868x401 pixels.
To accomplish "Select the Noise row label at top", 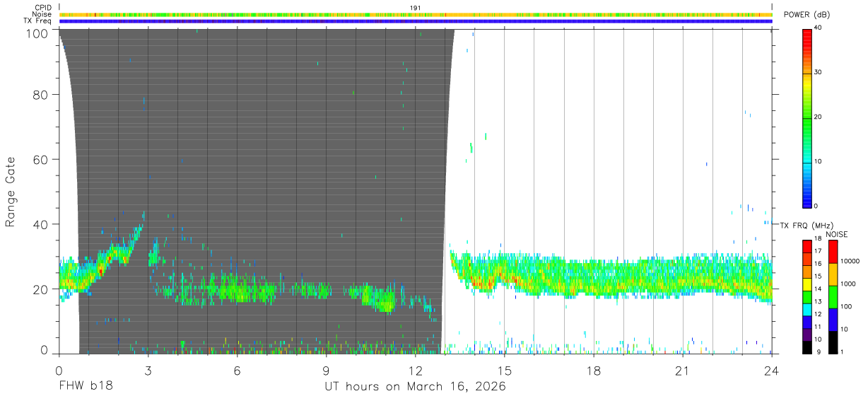I will coord(43,14).
